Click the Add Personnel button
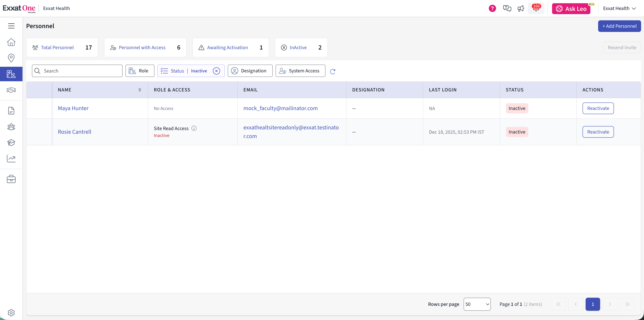The width and height of the screenshot is (644, 320). point(619,26)
